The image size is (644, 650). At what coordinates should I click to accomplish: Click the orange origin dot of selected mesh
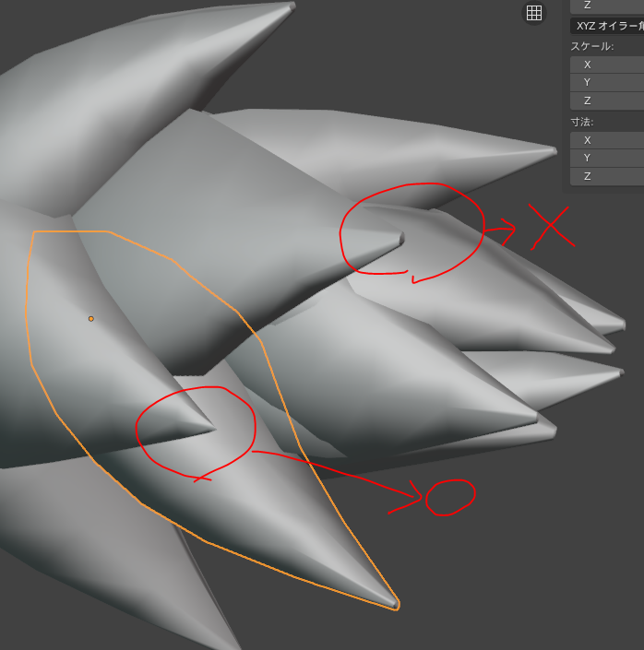(90, 319)
